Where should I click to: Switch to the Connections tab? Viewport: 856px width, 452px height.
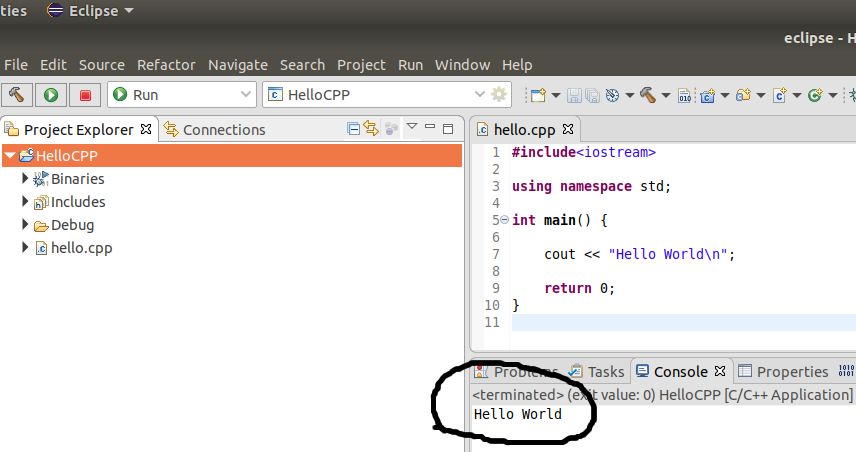pyautogui.click(x=215, y=130)
